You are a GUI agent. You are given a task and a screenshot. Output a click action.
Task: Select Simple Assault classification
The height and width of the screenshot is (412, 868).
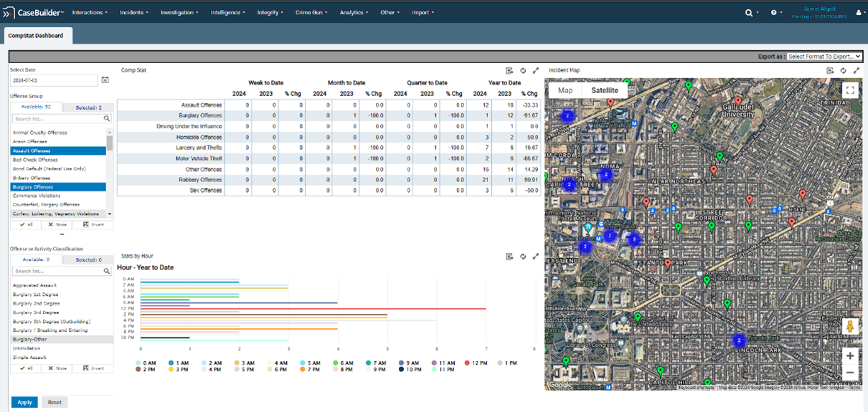62,357
